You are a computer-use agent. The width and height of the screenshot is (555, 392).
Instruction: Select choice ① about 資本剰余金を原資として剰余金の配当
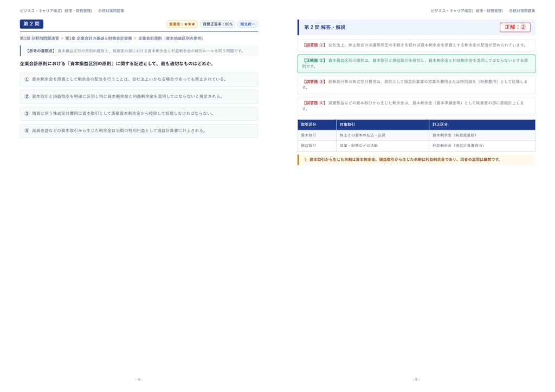(x=139, y=80)
